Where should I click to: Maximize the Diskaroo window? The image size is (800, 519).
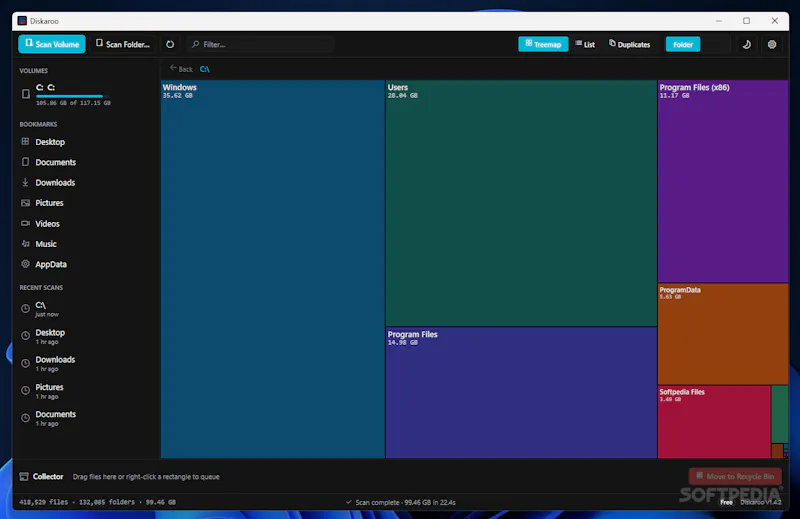[x=746, y=21]
